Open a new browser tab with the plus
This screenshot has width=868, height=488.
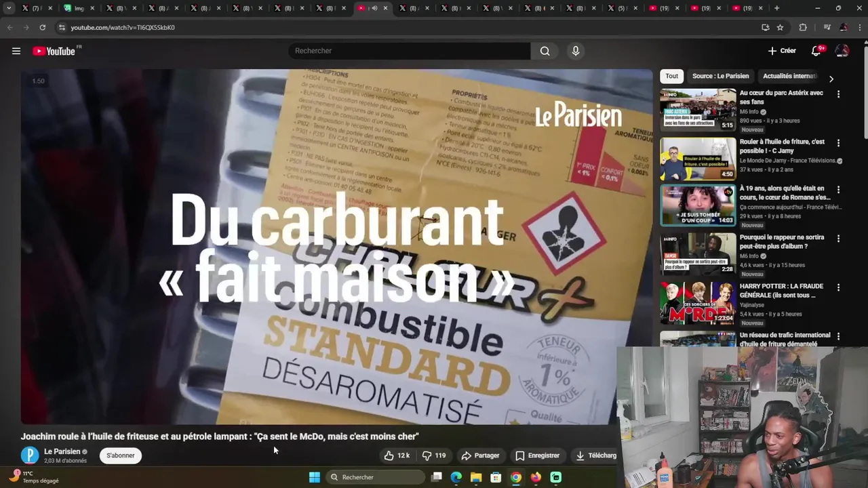777,8
